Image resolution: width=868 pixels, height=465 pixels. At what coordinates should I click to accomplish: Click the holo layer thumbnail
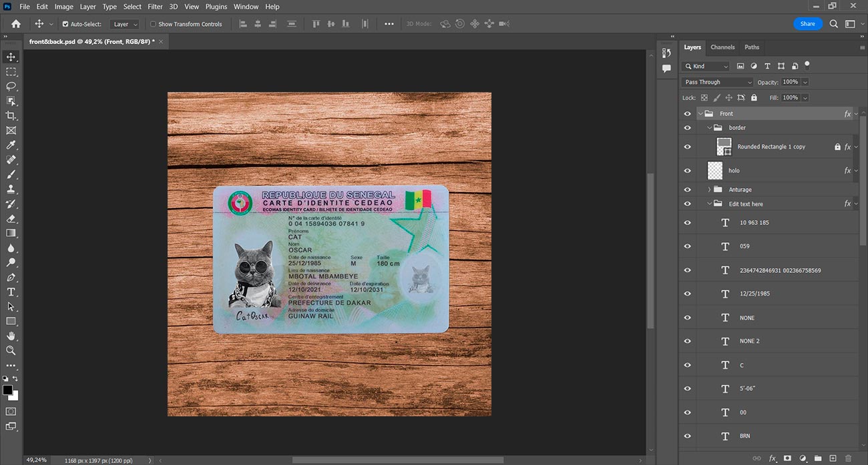click(715, 170)
